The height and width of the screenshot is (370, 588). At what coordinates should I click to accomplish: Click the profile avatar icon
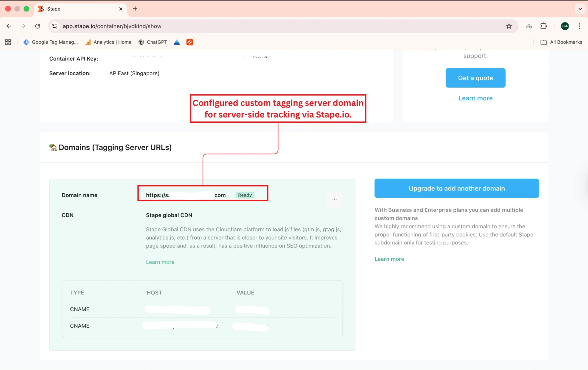coord(565,26)
